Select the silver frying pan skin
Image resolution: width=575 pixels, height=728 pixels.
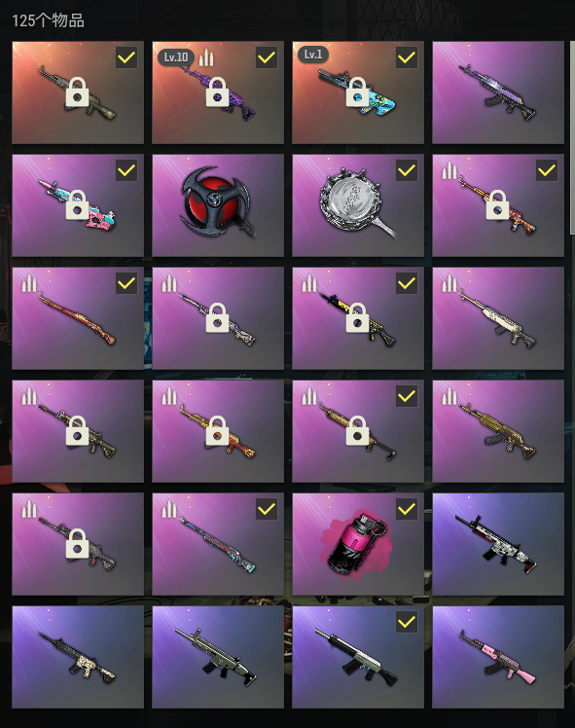point(358,204)
